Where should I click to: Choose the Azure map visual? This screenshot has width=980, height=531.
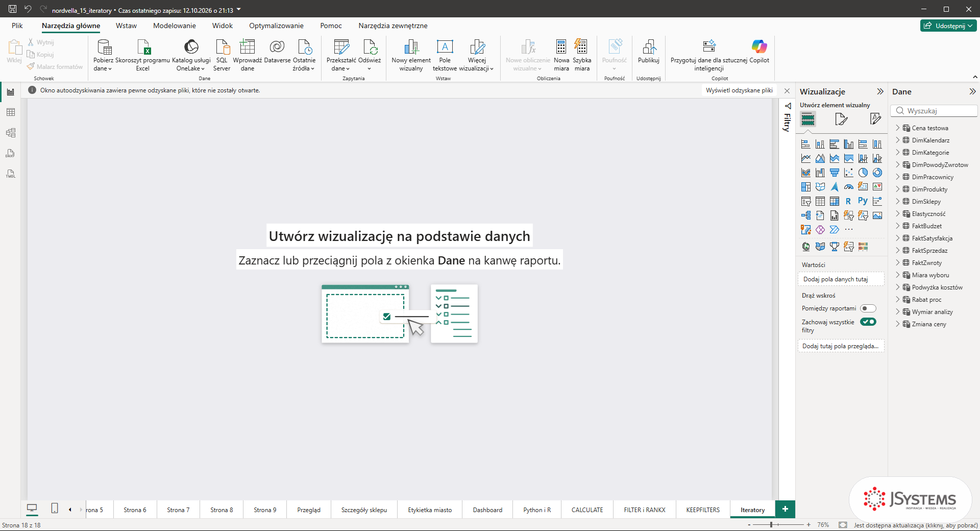pos(835,187)
